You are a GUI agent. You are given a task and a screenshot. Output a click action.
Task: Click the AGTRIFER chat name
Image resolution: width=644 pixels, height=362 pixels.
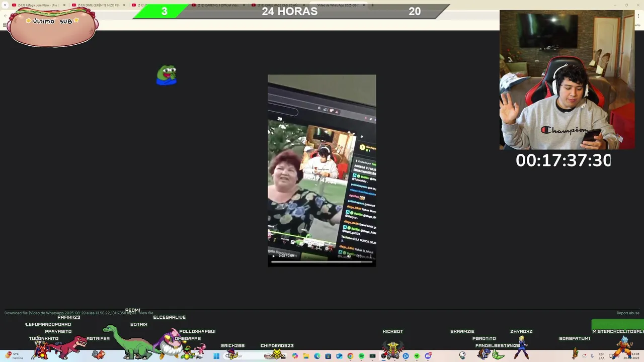pos(98,338)
